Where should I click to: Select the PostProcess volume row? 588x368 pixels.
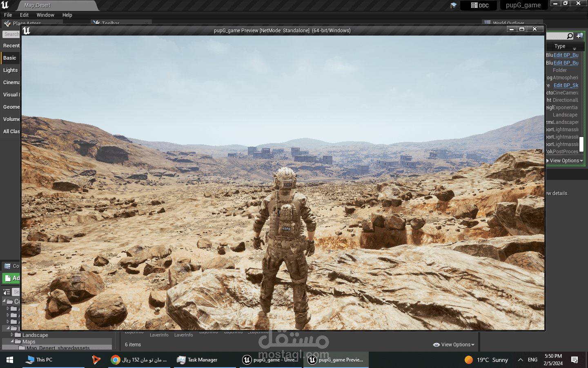(x=562, y=152)
